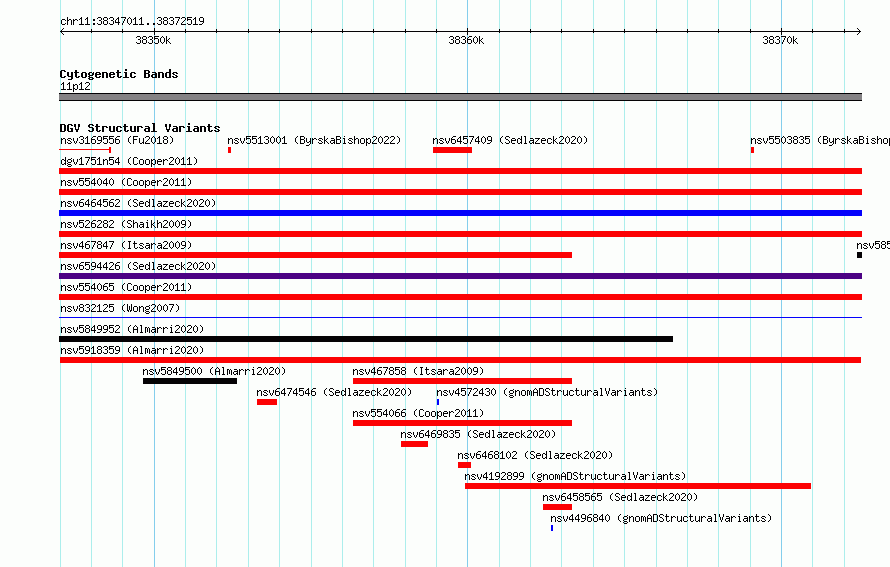
Task: Select the nsv4572430 (gnomADStructuralVariants) label
Action: tap(547, 392)
